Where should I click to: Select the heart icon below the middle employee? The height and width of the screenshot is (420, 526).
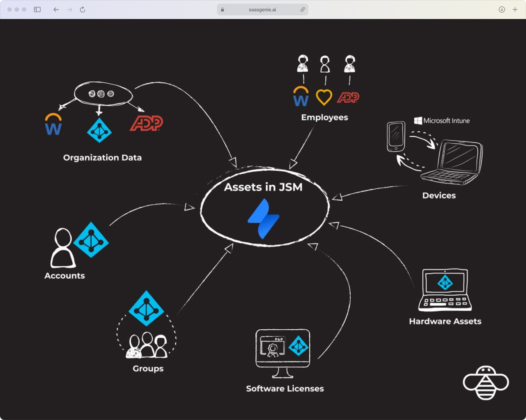point(324,97)
